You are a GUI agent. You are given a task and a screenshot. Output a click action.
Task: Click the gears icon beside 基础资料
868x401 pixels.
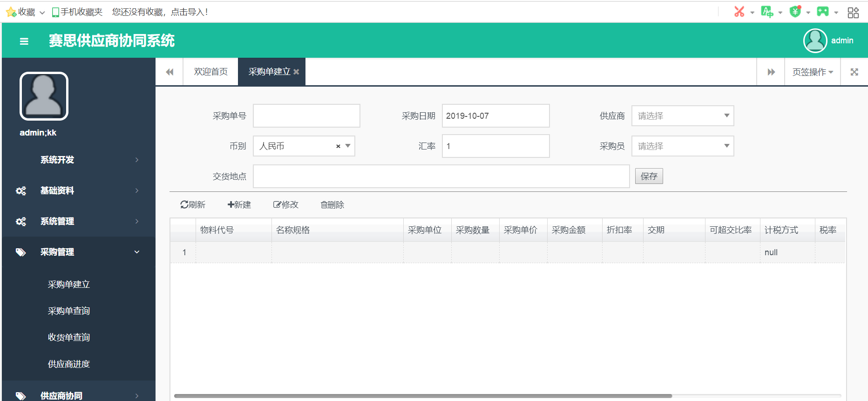(x=21, y=190)
